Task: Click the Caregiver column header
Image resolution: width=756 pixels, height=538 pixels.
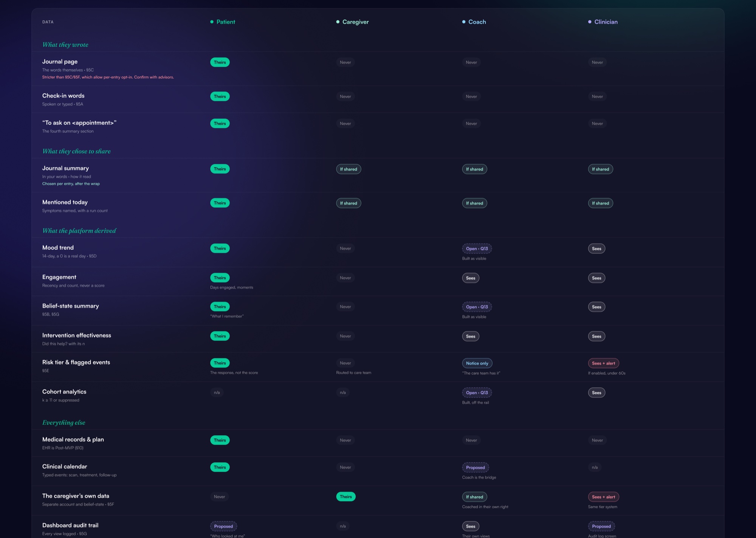Action: pyautogui.click(x=352, y=22)
